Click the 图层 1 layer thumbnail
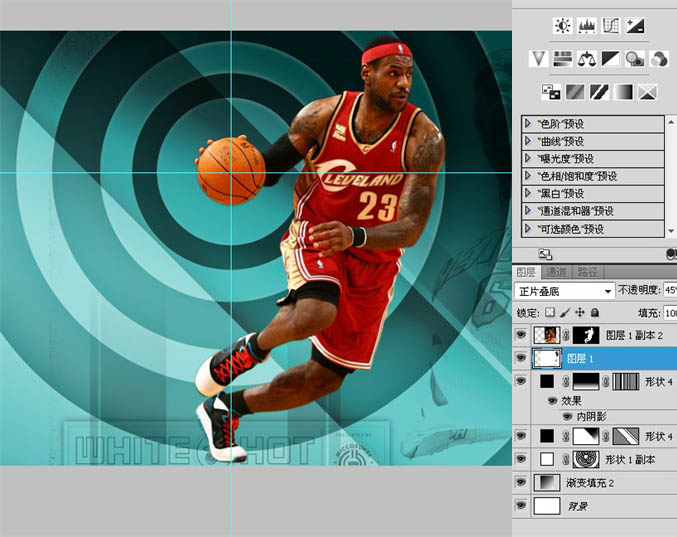Viewport: 677px width, 537px height. pyautogui.click(x=547, y=359)
